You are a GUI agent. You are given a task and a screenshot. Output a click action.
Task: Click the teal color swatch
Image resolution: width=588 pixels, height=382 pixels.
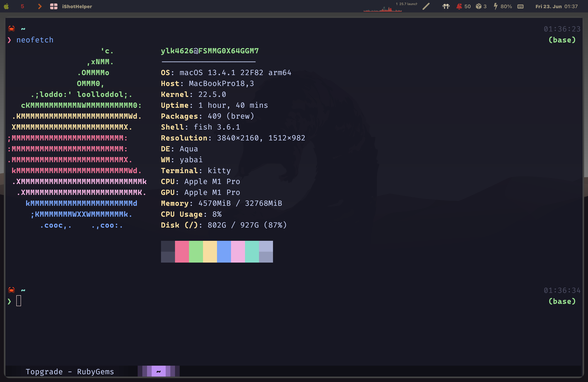click(252, 251)
